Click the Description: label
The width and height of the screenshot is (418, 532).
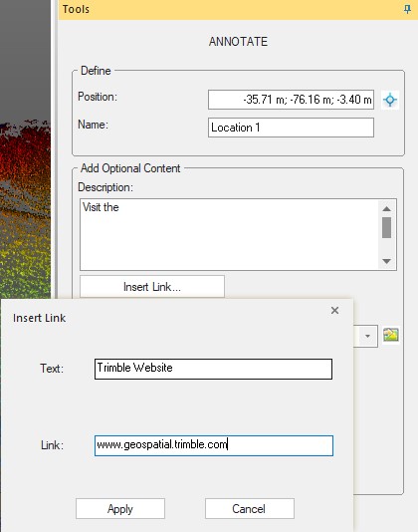105,187
